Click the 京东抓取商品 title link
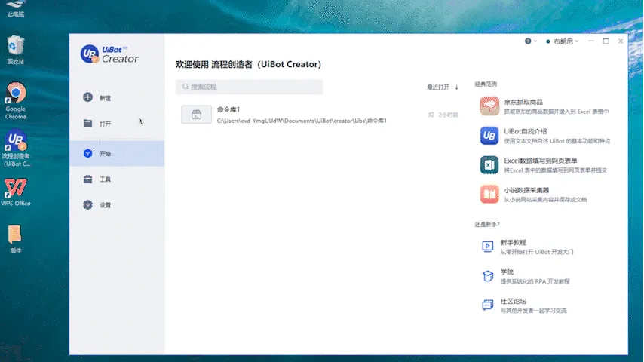The width and height of the screenshot is (644, 362). [523, 102]
